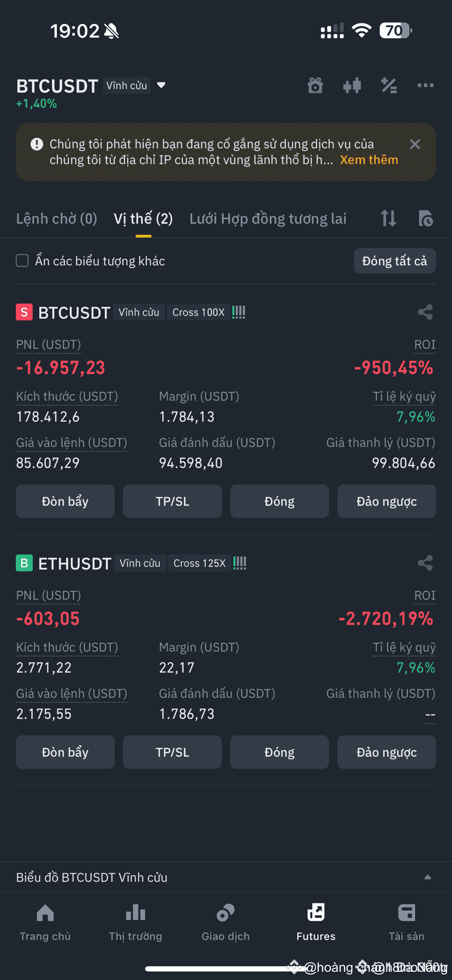The height and width of the screenshot is (980, 452).
Task: Select the margin adjustment icon in the header
Action: [389, 85]
